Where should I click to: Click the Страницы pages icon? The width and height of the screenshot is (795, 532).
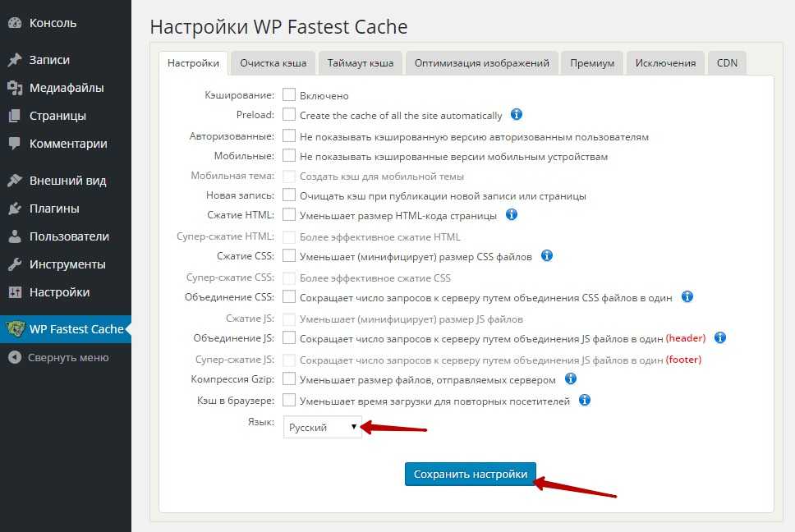click(x=16, y=116)
